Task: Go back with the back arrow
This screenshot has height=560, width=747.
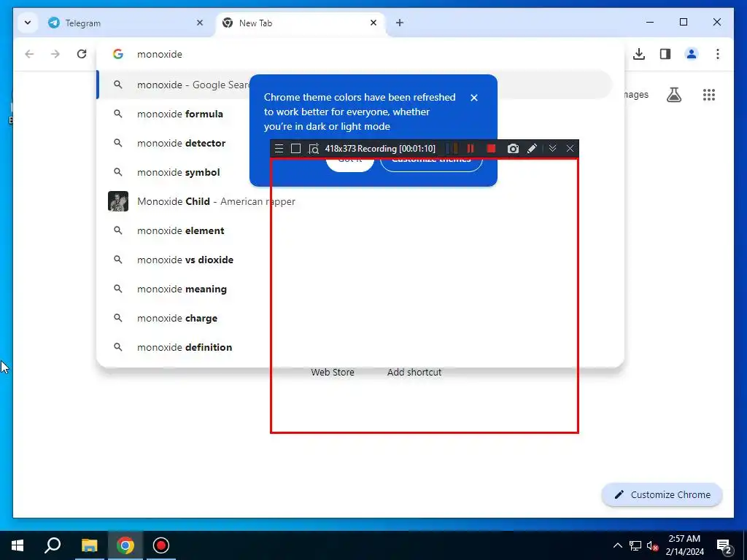Action: coord(29,54)
